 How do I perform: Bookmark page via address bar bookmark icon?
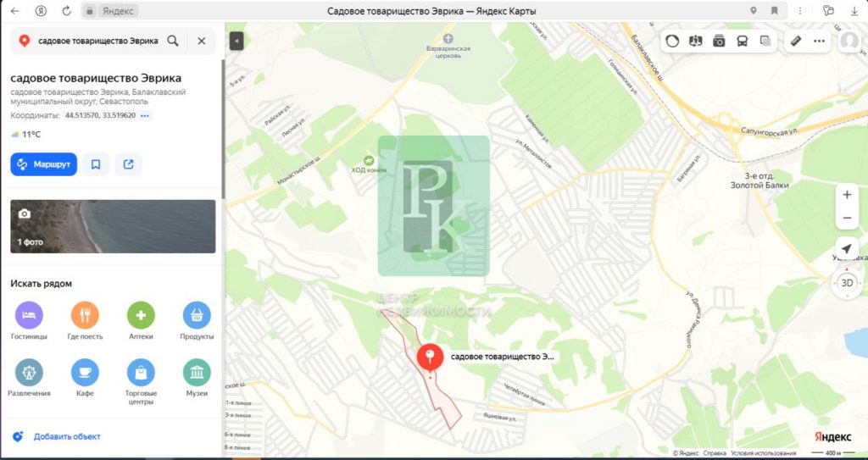pos(775,10)
